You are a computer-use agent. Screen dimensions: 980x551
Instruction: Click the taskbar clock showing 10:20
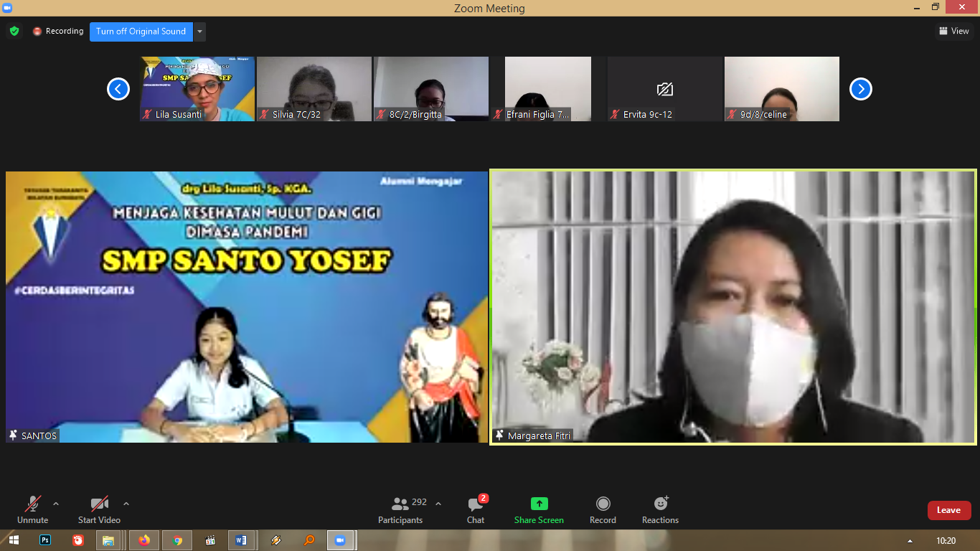946,540
